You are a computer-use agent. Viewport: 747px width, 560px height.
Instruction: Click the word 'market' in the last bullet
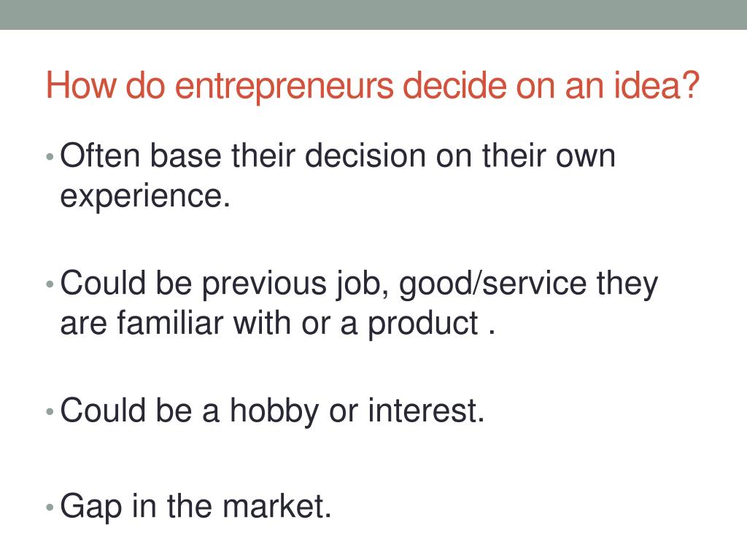pos(274,506)
